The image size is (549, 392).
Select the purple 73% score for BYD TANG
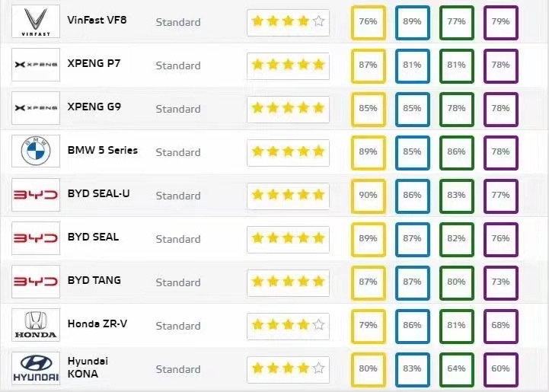pos(501,283)
